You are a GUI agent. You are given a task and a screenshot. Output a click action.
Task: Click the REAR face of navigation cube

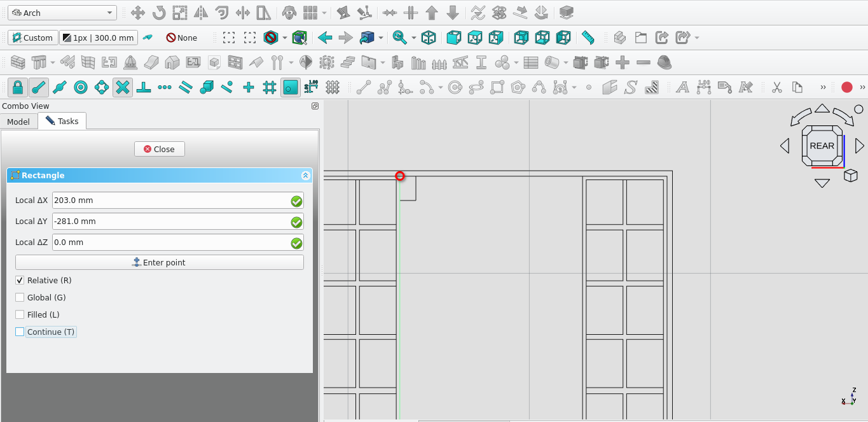click(822, 146)
